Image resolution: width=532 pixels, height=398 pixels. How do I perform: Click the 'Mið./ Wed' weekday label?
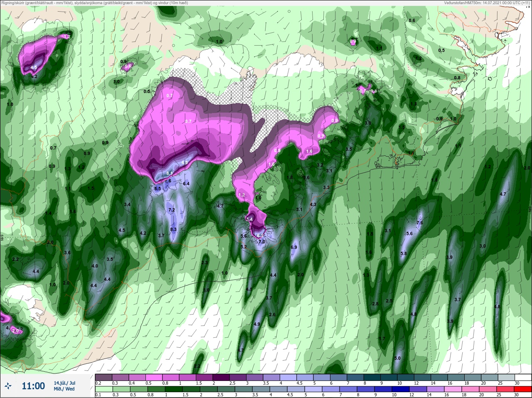point(64,389)
